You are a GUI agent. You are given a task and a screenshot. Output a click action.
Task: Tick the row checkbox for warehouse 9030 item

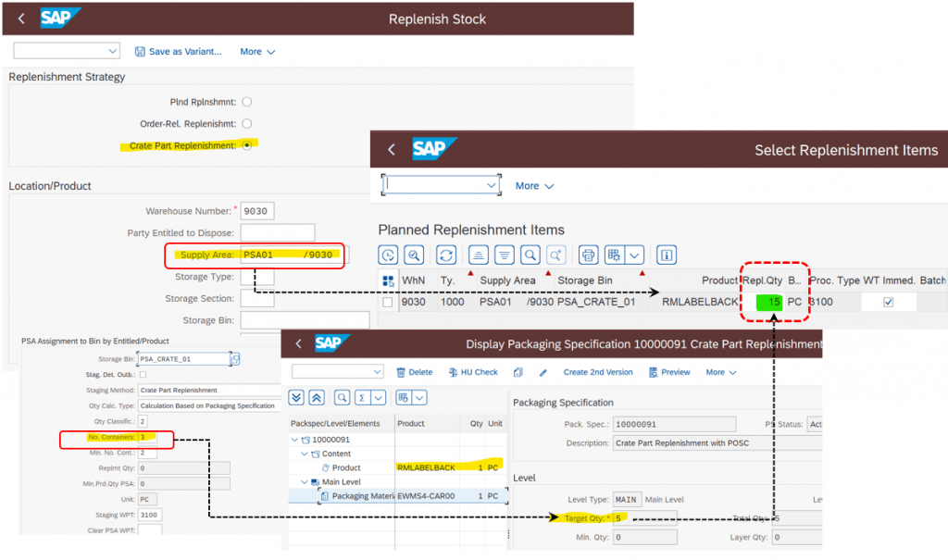click(388, 302)
